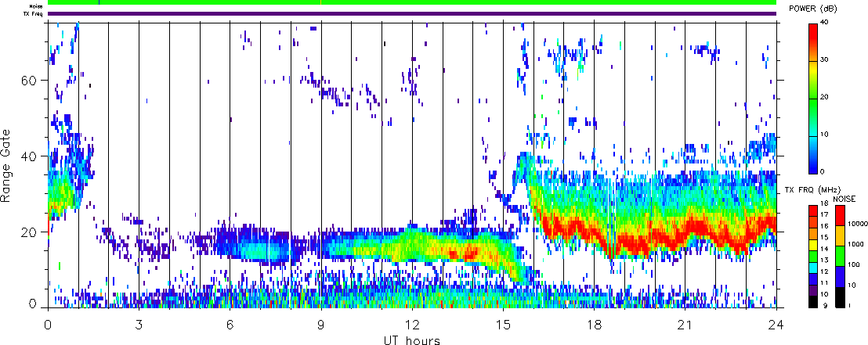The height and width of the screenshot is (345, 868).
Task: Click the '30' value on POWER scale
Action: [x=826, y=59]
